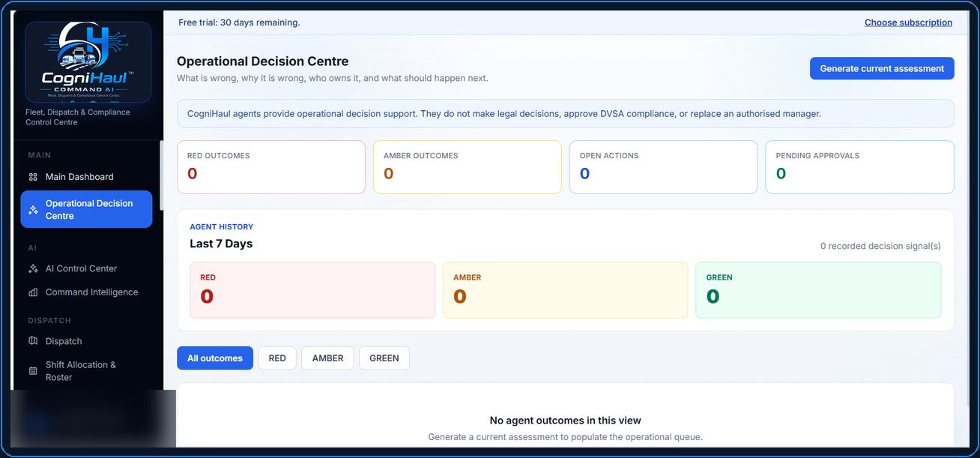Click '0 recorded decision signal(s)' text
This screenshot has height=458, width=980.
880,246
